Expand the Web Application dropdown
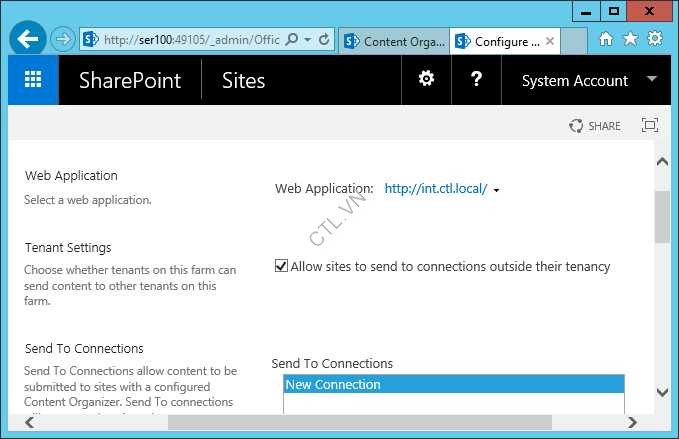679x439 pixels. (497, 189)
